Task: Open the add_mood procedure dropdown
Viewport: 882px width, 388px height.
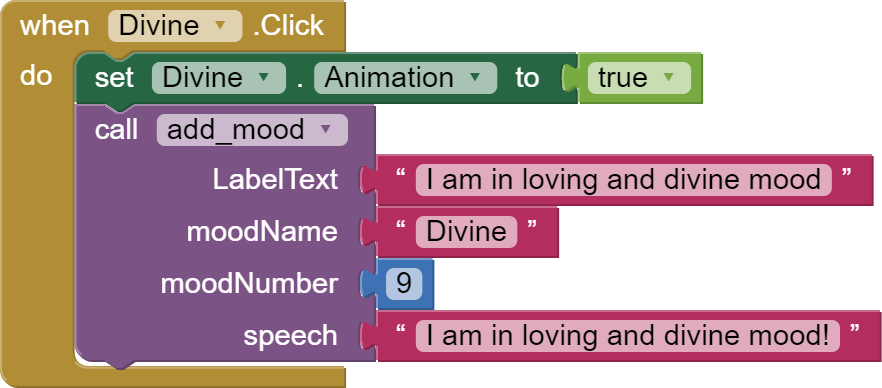Action: [252, 130]
